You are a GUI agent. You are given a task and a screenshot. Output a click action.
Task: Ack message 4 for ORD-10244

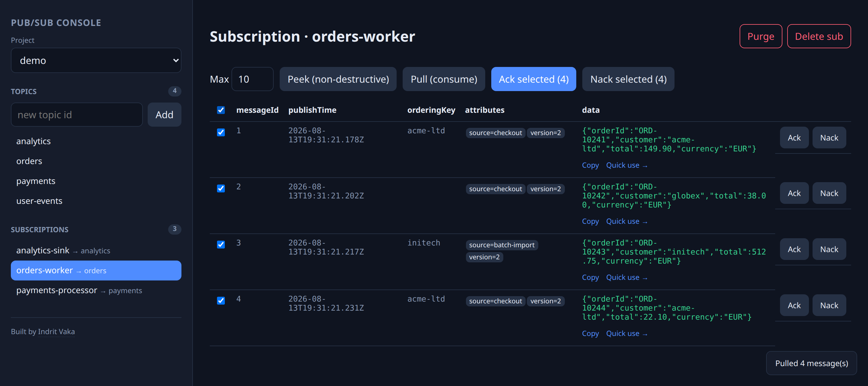click(794, 305)
